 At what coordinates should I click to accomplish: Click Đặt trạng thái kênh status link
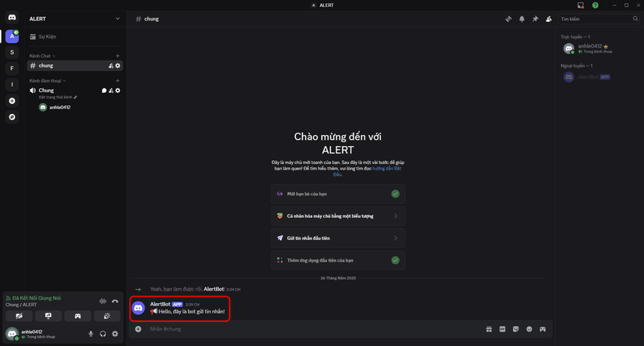(x=58, y=98)
